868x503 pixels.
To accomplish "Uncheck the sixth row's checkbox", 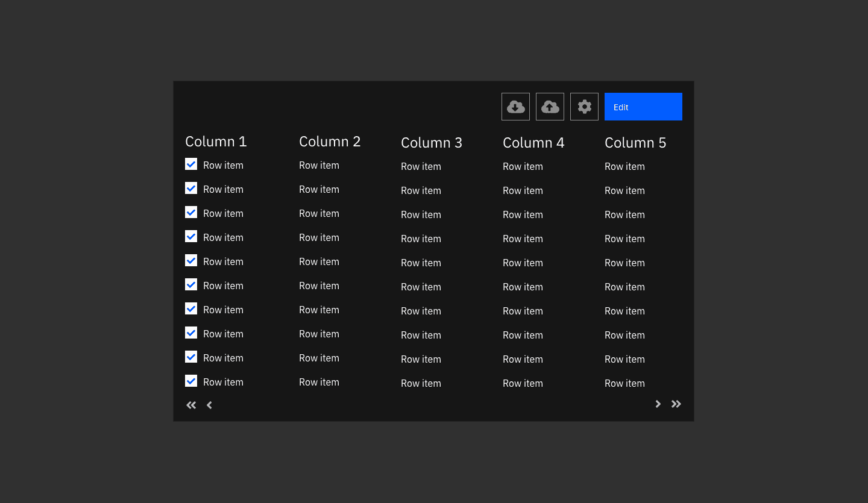I will point(191,284).
